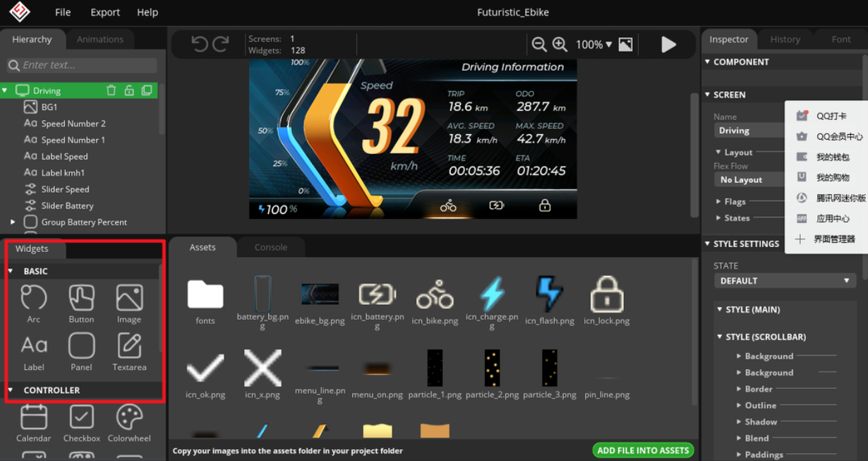Click ADD FILE INTO ASSETS button

coord(642,450)
